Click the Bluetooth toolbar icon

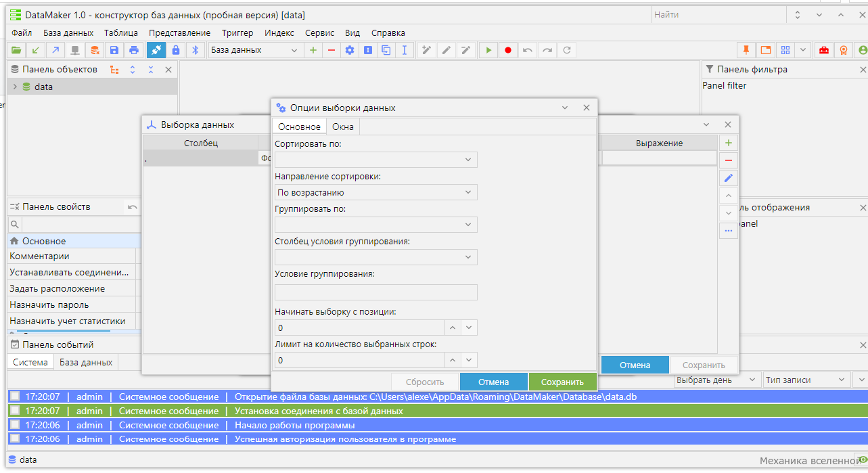click(x=196, y=50)
